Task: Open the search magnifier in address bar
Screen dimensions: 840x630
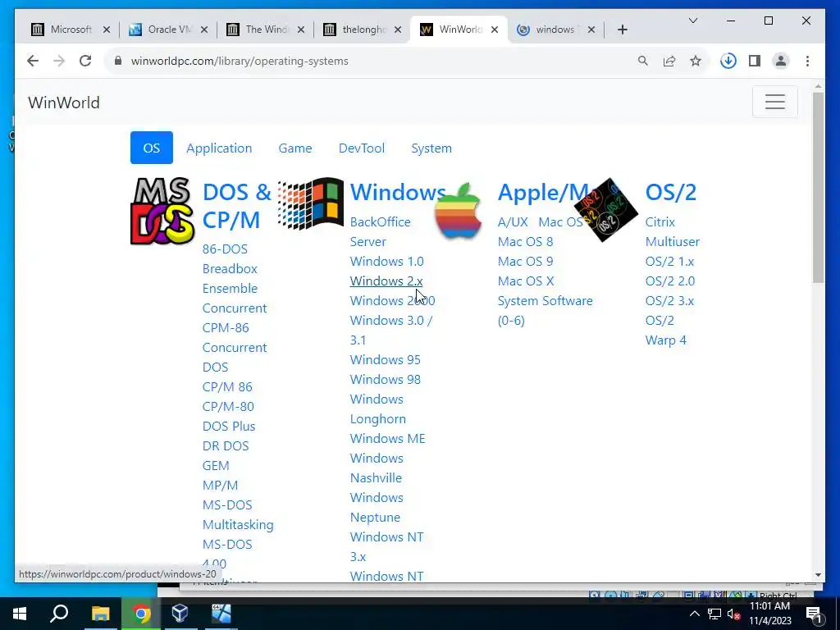Action: coord(643,61)
